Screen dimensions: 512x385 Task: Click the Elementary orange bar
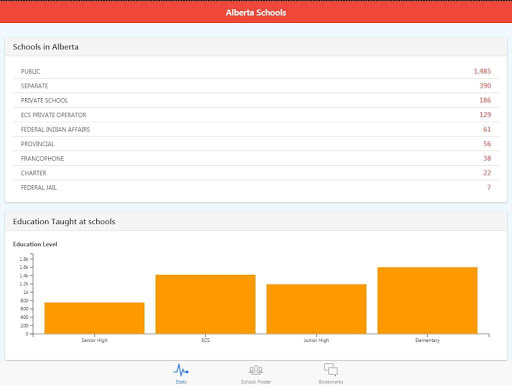(427, 300)
